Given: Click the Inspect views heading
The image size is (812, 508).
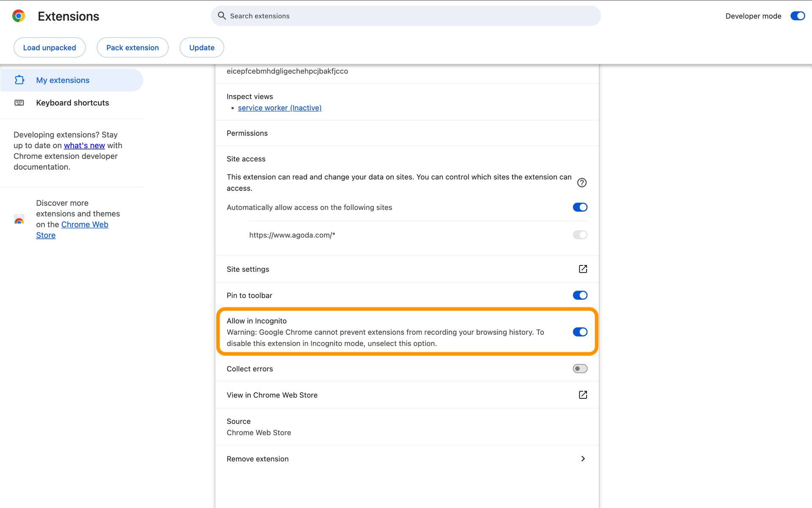Looking at the screenshot, I should (250, 97).
